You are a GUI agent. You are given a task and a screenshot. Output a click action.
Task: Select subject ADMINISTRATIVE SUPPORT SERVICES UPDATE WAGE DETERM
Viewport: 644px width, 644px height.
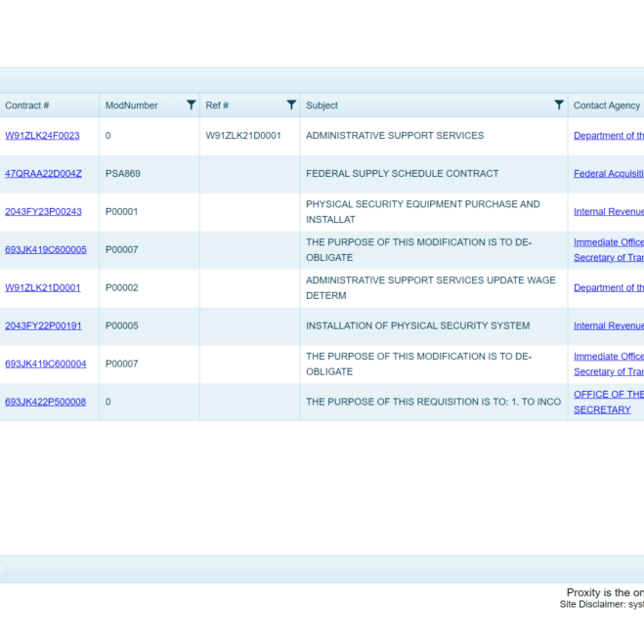click(x=430, y=288)
